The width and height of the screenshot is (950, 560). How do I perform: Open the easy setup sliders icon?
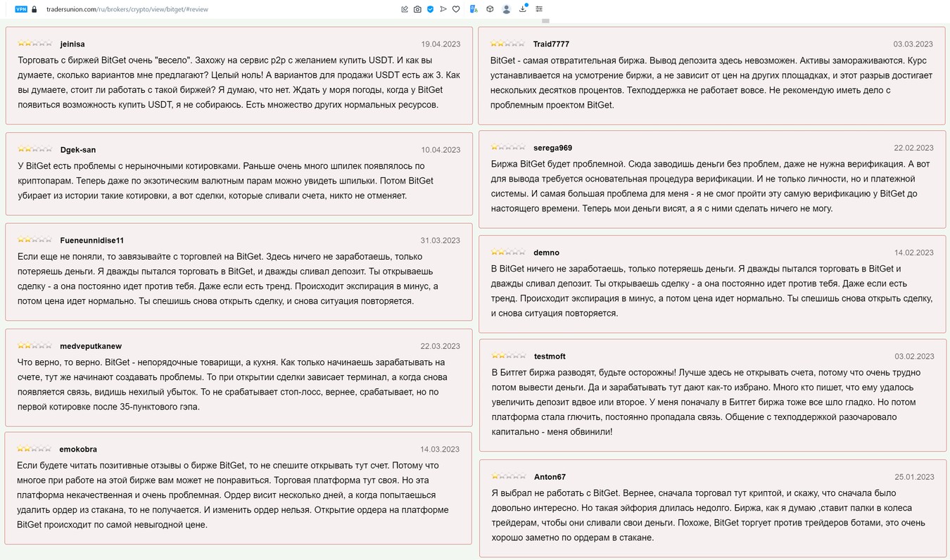coord(539,9)
